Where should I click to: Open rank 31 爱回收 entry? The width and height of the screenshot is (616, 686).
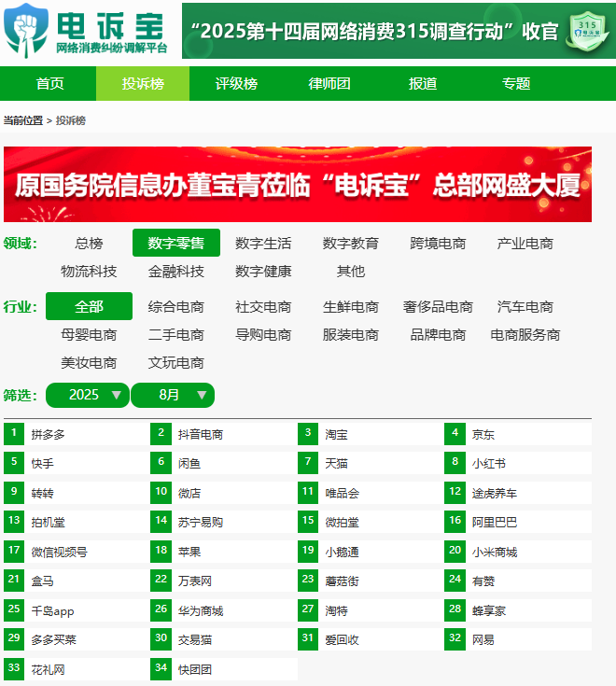pyautogui.click(x=370, y=639)
